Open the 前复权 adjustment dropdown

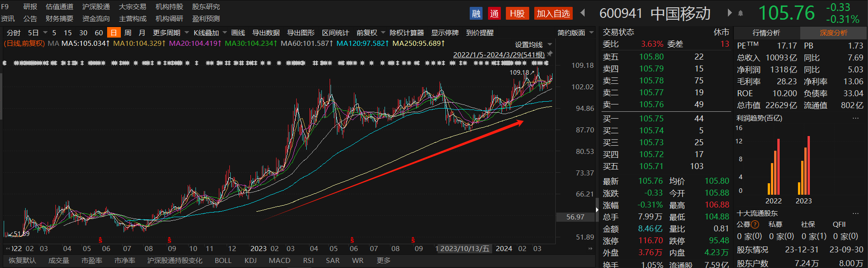[x=383, y=33]
